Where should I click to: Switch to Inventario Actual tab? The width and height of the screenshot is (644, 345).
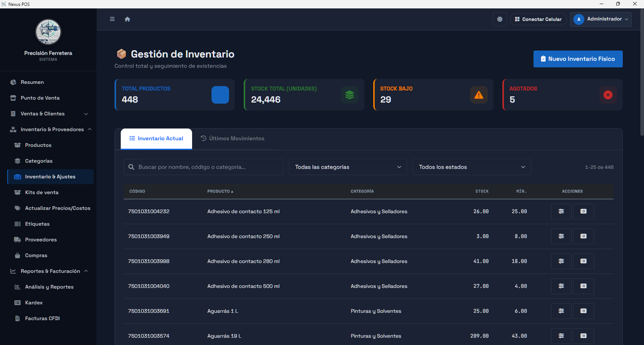point(156,138)
